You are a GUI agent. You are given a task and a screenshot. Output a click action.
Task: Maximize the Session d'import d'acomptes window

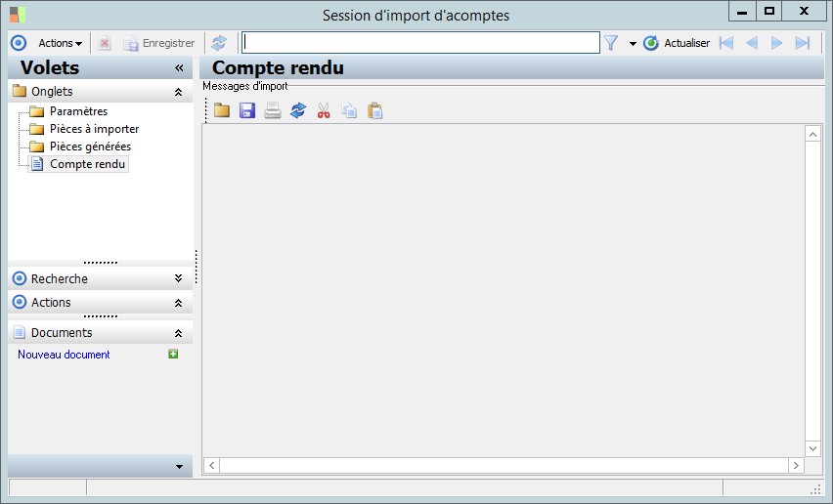[768, 12]
